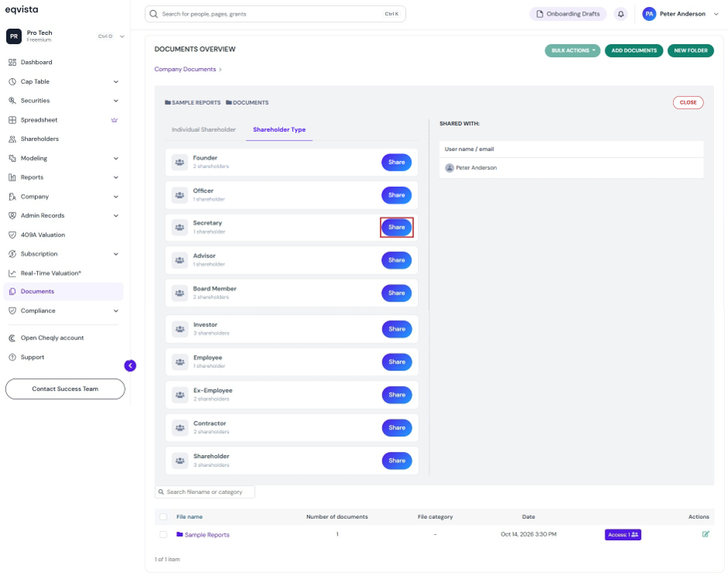Screen dimensions: 728x576
Task: Open the Company Documents breadcrumb link
Action: [x=185, y=69]
